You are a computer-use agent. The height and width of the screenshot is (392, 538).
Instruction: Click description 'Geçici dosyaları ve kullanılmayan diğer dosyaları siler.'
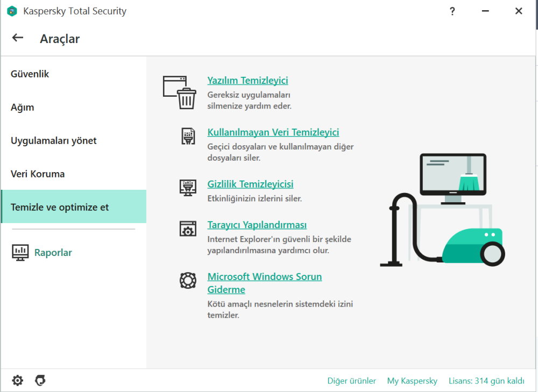pyautogui.click(x=280, y=152)
